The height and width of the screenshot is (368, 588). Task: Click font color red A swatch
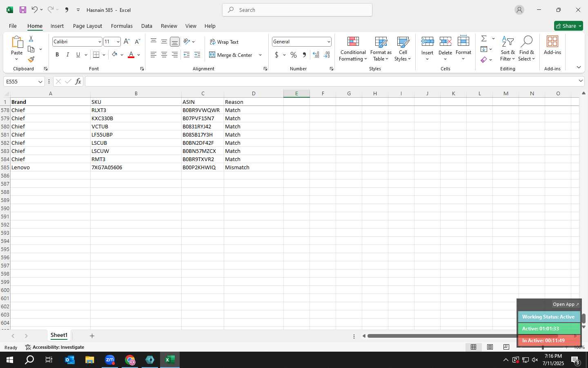point(131,55)
